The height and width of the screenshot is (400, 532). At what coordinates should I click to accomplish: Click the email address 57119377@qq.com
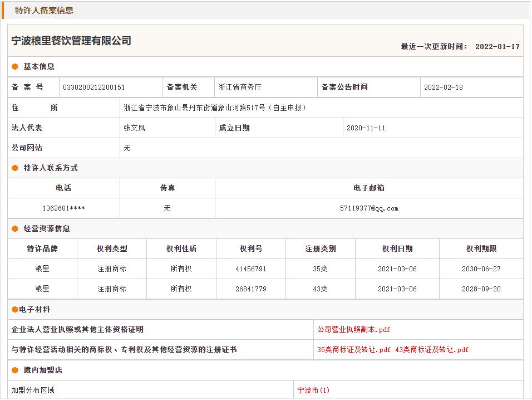[369, 208]
